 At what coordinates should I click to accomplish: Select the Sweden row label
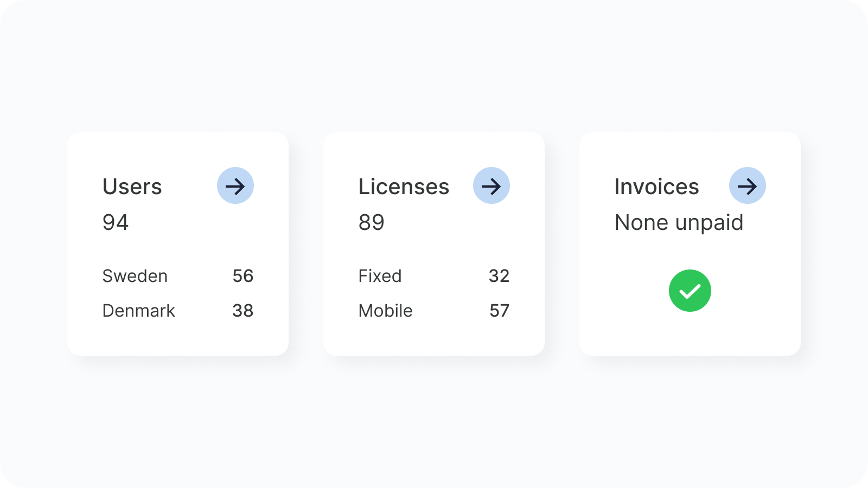(135, 276)
